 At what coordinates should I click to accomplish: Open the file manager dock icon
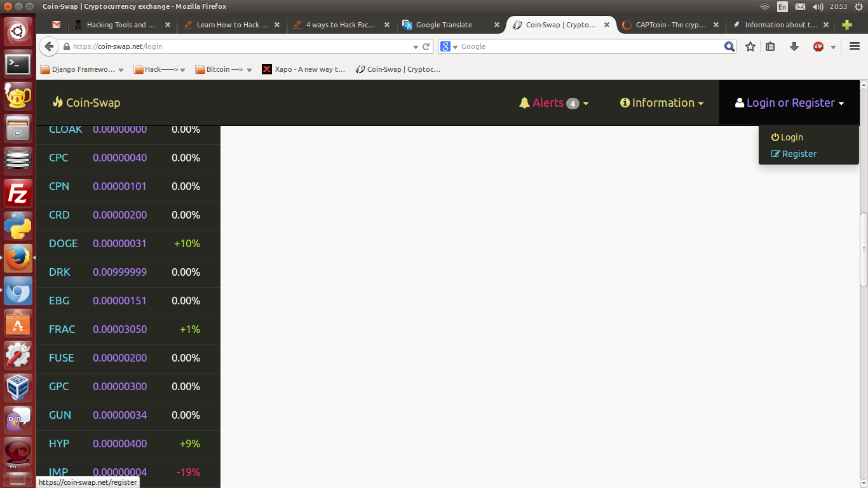pyautogui.click(x=18, y=129)
